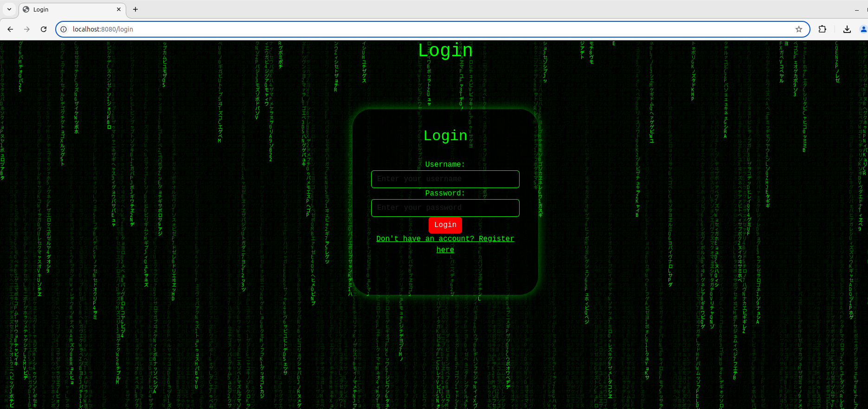
Task: Open a new tab with plus
Action: (135, 9)
